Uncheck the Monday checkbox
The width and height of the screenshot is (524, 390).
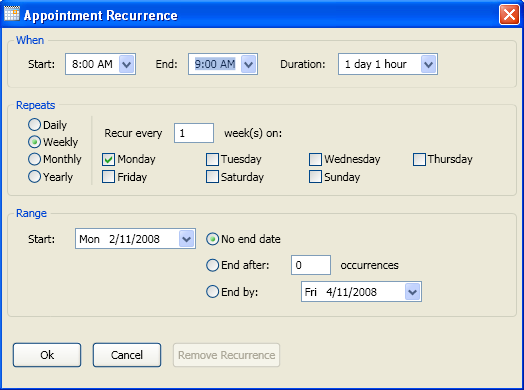[x=108, y=159]
